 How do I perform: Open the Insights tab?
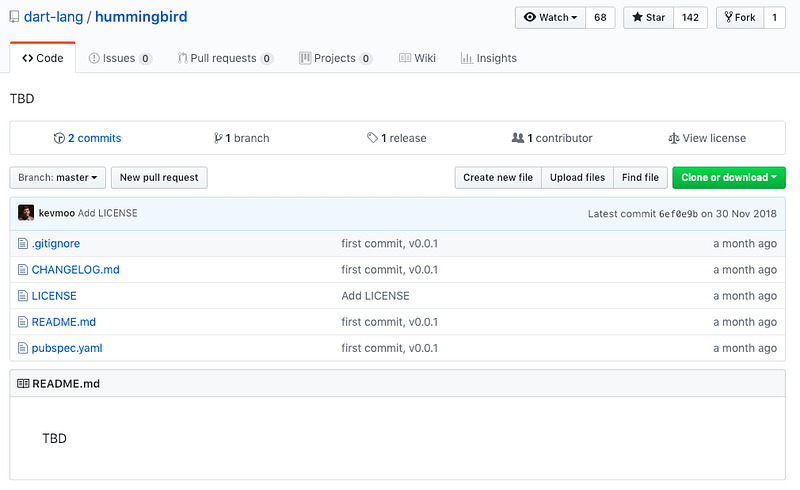489,58
